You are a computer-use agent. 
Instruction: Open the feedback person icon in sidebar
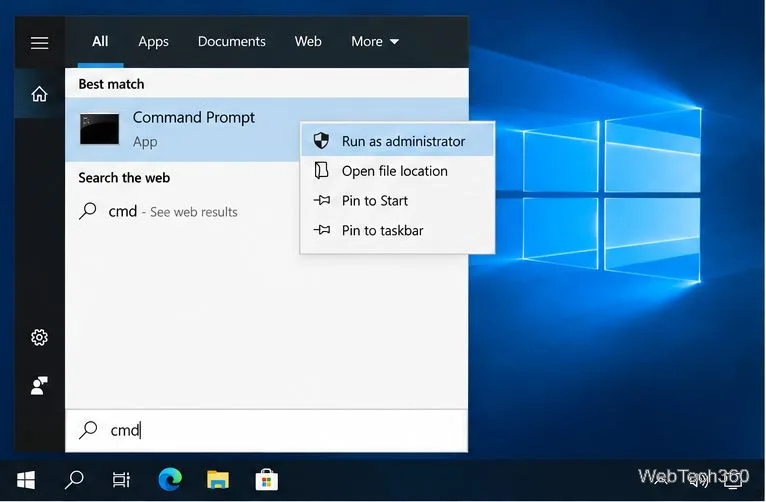coord(40,386)
